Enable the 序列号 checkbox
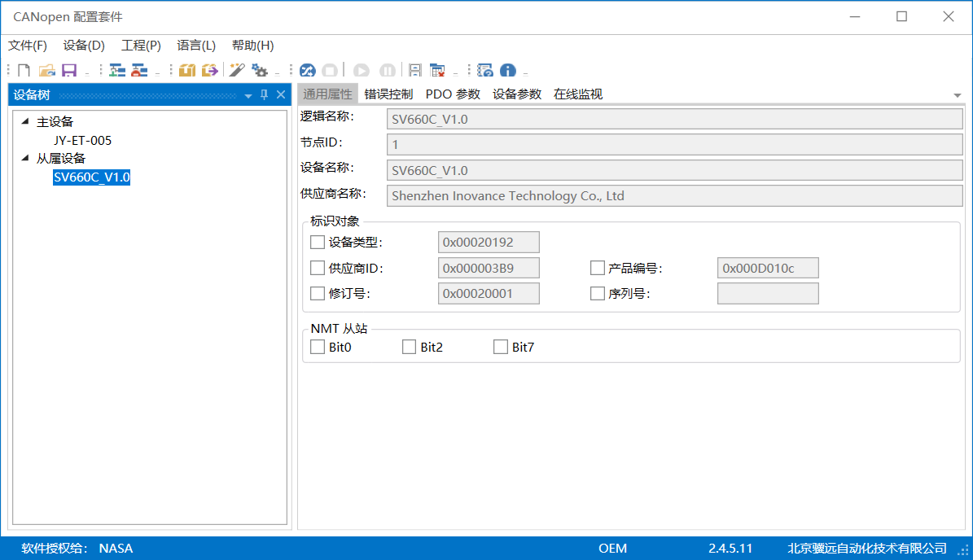 click(x=597, y=293)
